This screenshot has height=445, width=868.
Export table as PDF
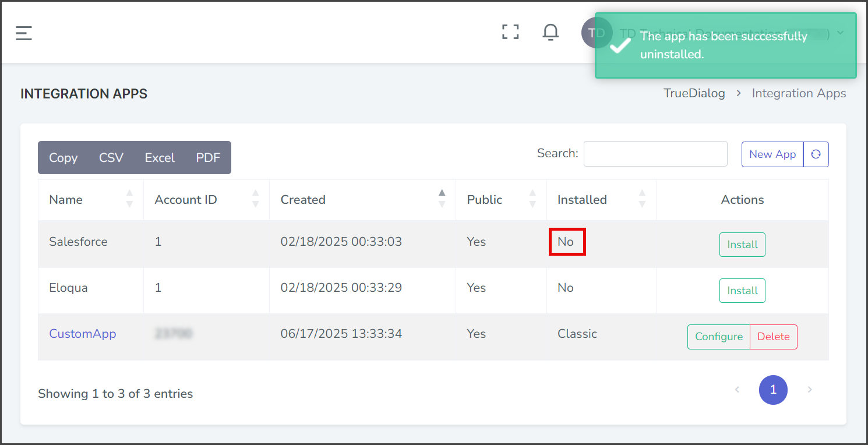pyautogui.click(x=208, y=158)
